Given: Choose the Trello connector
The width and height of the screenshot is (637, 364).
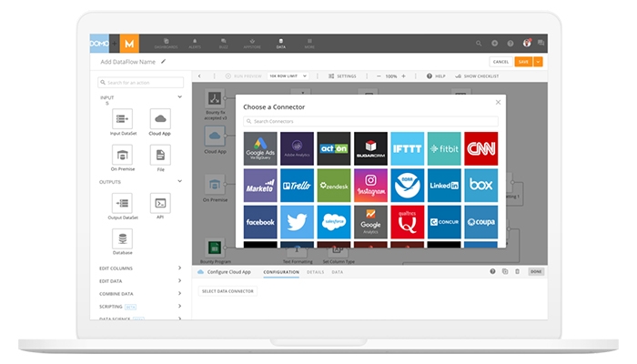Looking at the screenshot, I should tap(298, 186).
